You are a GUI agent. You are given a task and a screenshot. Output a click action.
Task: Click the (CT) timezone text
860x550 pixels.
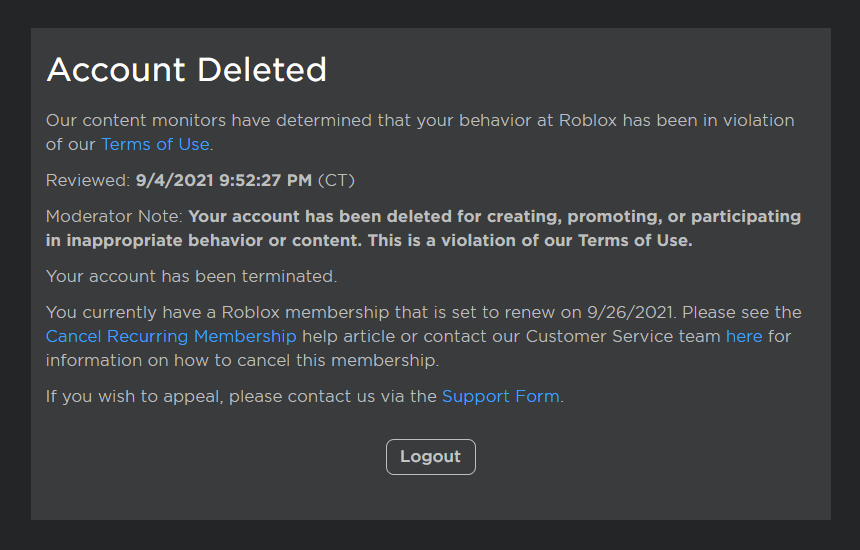coord(336,181)
